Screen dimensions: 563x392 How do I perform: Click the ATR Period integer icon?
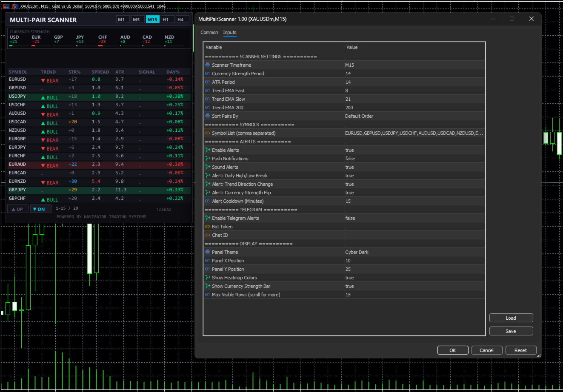208,82
